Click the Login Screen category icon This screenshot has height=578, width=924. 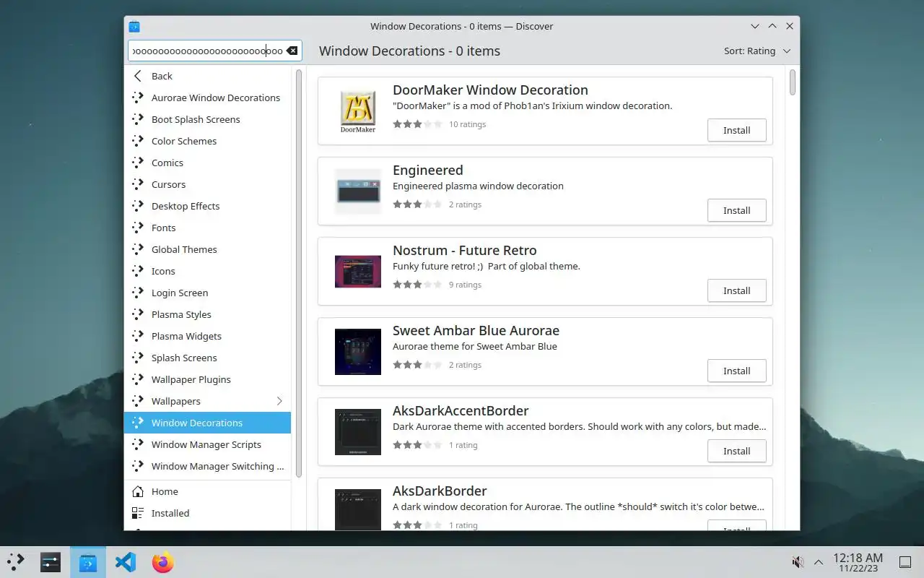coord(138,293)
